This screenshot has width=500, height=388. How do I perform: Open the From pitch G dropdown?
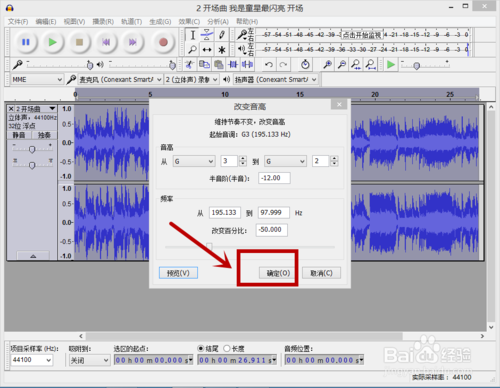point(194,161)
